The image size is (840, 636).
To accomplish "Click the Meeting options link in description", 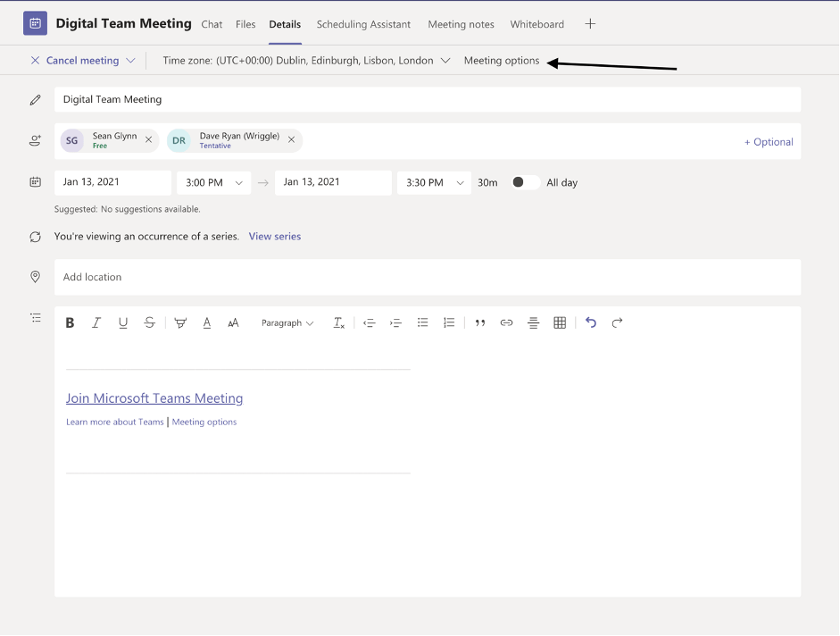I will tap(204, 422).
